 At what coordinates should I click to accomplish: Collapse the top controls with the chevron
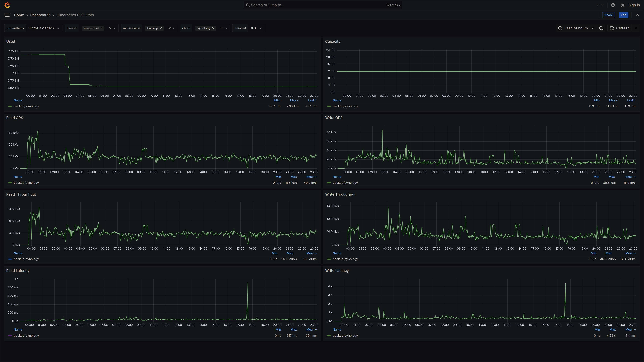tap(637, 15)
